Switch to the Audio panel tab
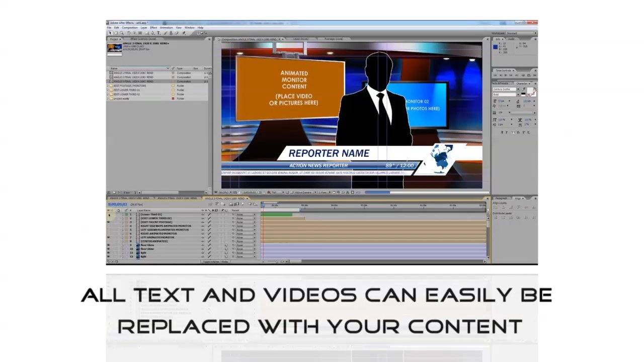The image size is (644, 362). [512, 39]
